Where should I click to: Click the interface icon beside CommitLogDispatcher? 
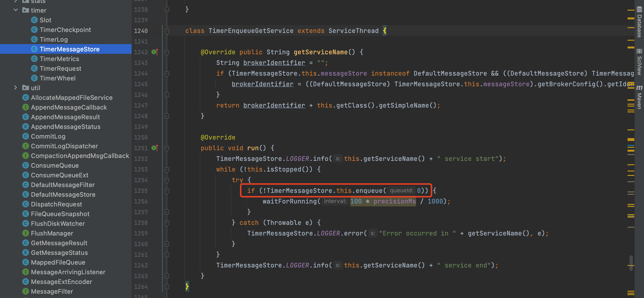click(x=26, y=146)
